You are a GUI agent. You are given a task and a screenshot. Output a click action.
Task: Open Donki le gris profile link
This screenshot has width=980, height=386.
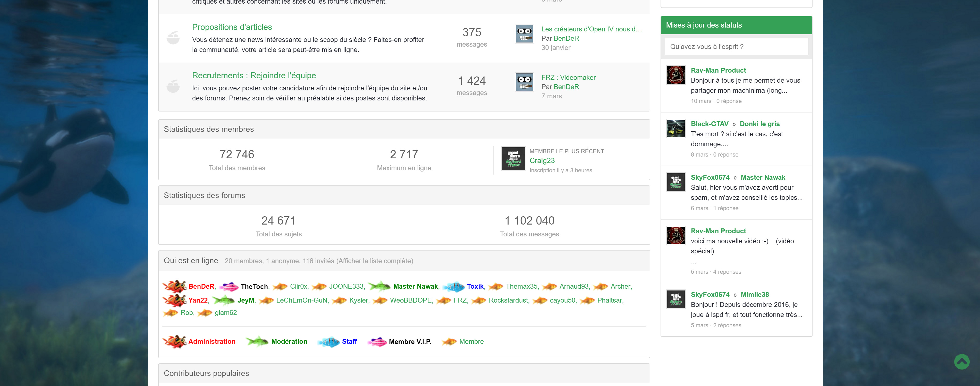(x=759, y=124)
